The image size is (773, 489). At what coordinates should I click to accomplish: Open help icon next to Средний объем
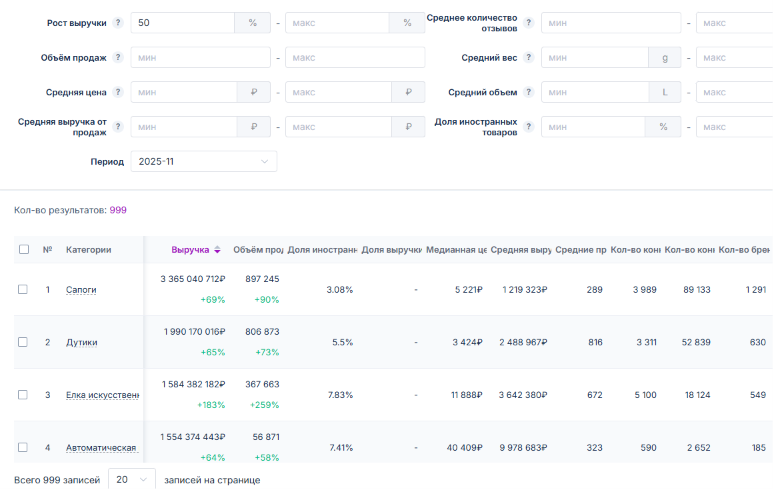(x=528, y=92)
